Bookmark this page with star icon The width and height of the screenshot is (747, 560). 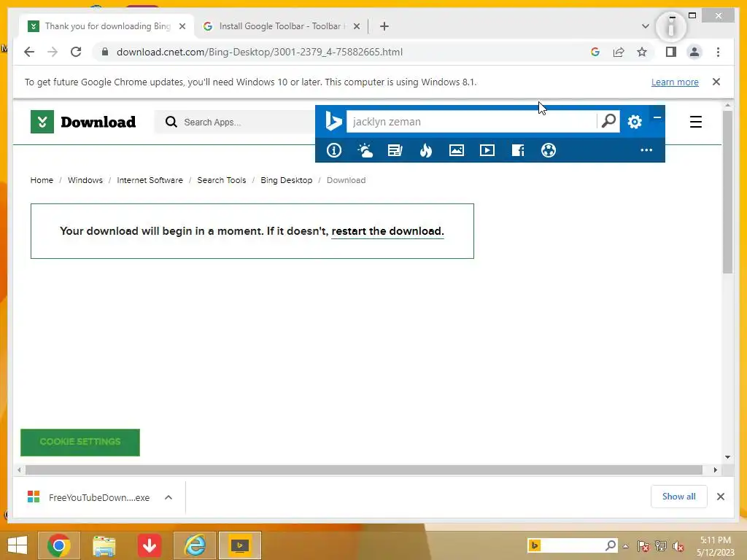pyautogui.click(x=642, y=52)
